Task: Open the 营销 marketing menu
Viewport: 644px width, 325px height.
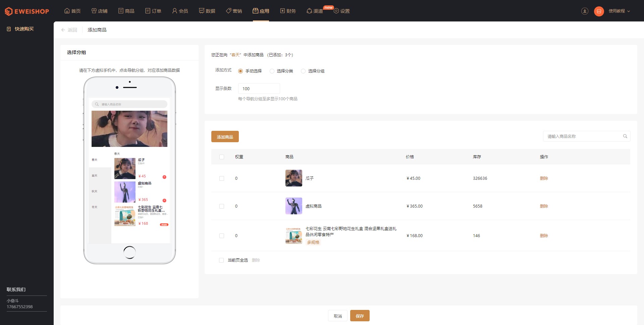Action: [234, 11]
